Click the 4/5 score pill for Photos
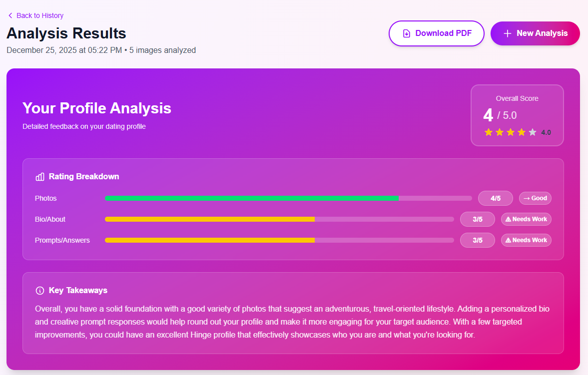The image size is (588, 375). pyautogui.click(x=495, y=198)
